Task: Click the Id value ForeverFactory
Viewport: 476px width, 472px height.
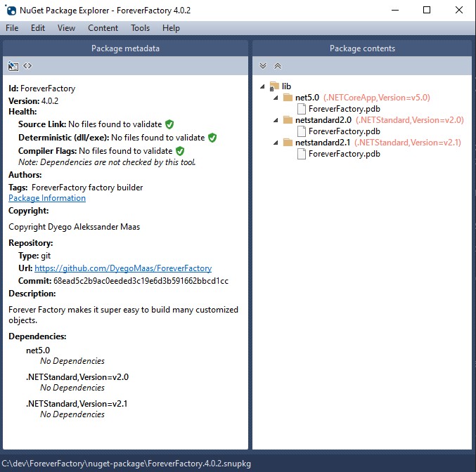Action: pos(48,88)
